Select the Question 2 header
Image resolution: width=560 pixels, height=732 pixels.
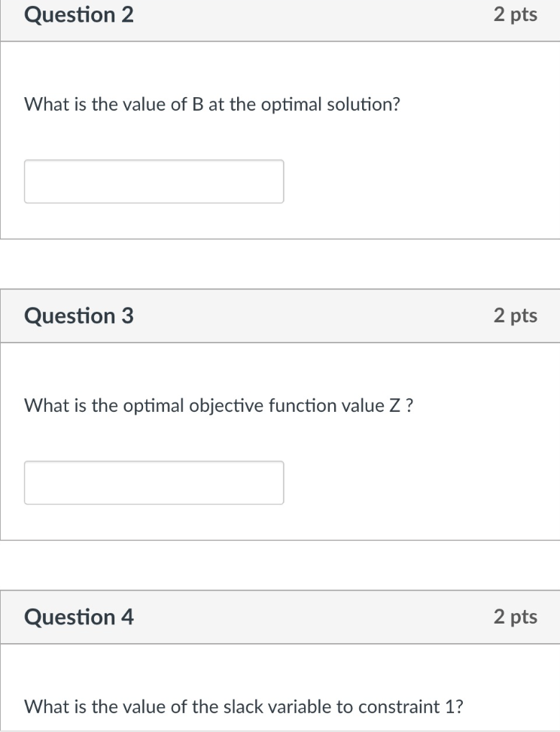(x=79, y=15)
